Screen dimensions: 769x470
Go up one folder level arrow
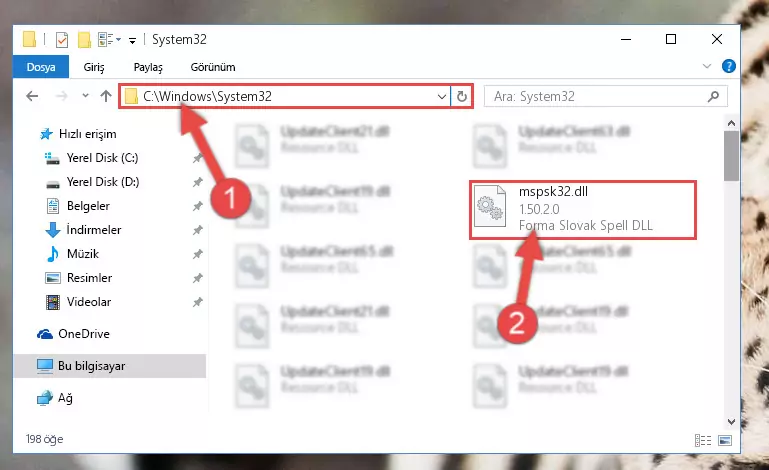coord(106,96)
